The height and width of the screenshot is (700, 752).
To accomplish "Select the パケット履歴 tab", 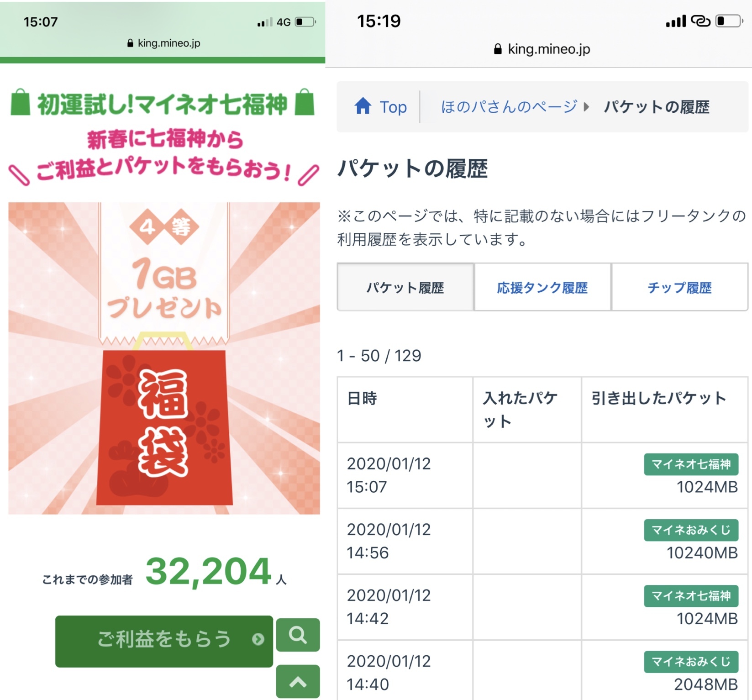I will click(x=405, y=288).
